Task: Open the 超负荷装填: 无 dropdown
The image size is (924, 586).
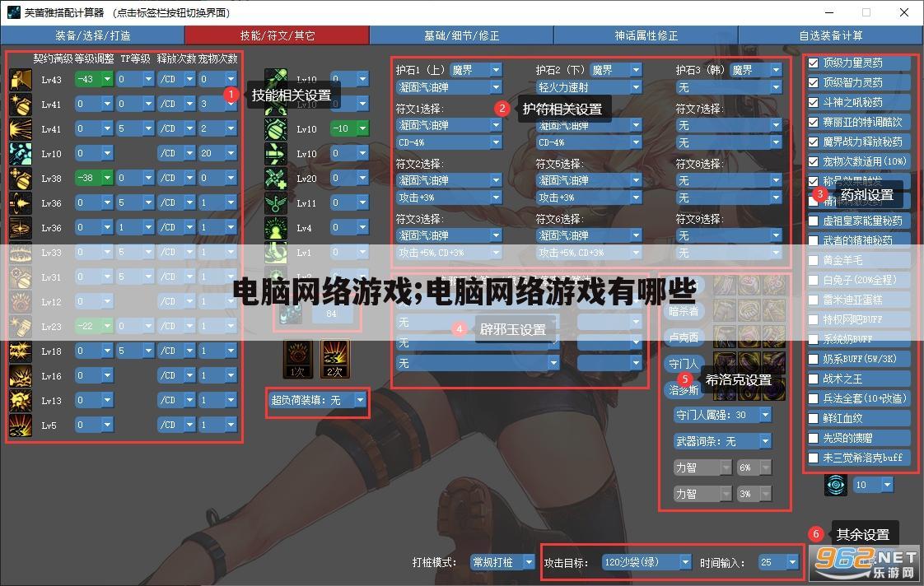Action: click(x=318, y=401)
